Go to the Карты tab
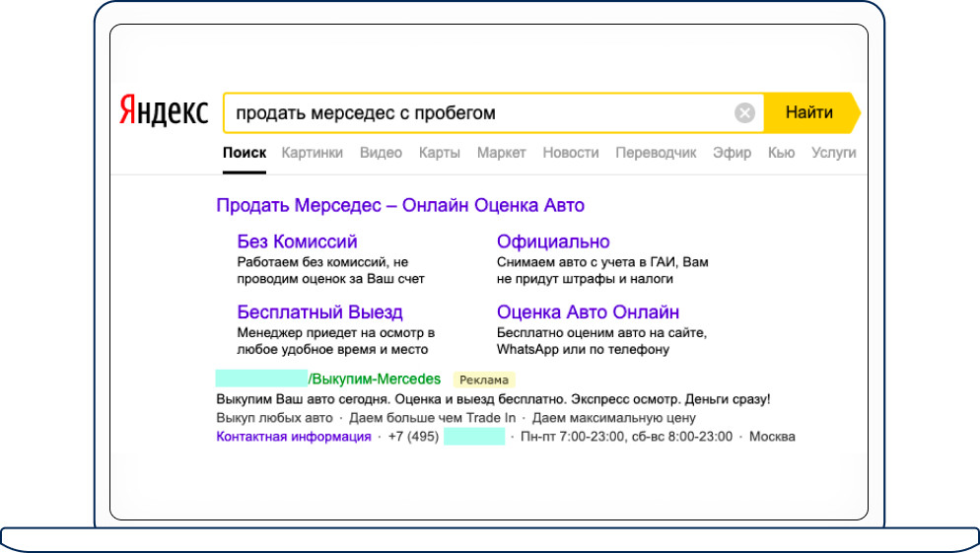980x553 pixels. [x=439, y=153]
